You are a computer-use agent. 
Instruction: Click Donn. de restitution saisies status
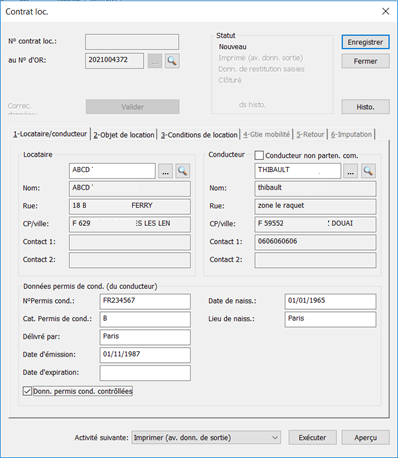[261, 69]
